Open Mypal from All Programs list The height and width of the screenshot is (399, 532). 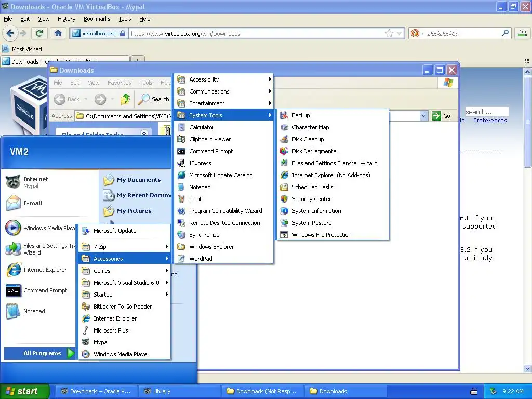tap(125, 342)
